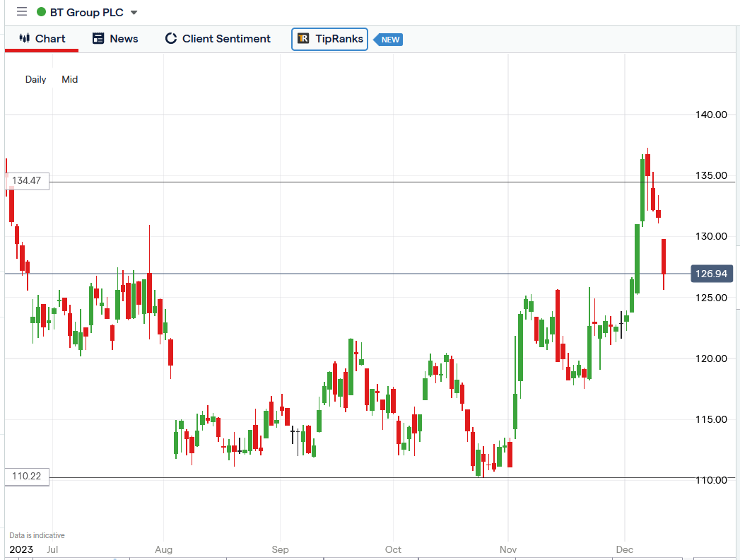Click the News newspaper icon
This screenshot has width=740, height=560.
point(98,39)
